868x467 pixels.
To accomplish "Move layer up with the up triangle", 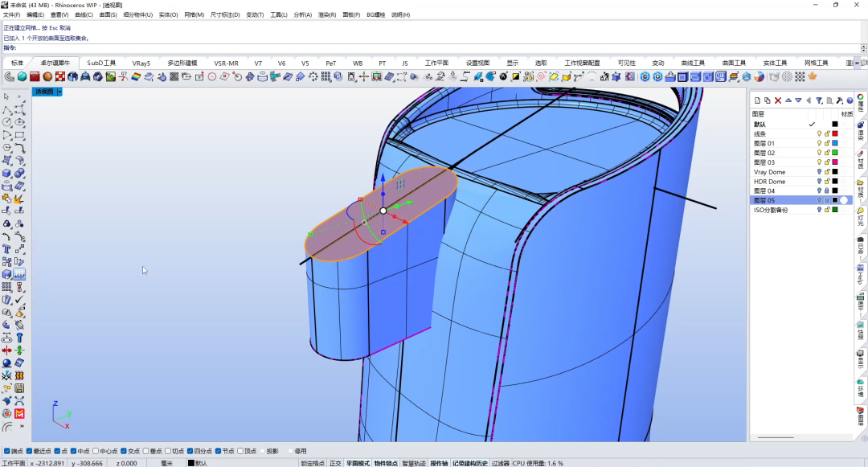I will 788,100.
